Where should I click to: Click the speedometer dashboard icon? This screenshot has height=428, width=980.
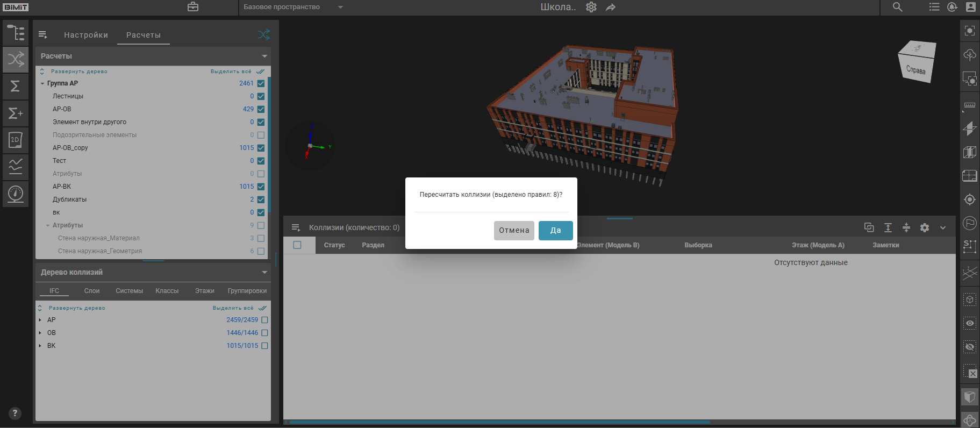pyautogui.click(x=16, y=194)
